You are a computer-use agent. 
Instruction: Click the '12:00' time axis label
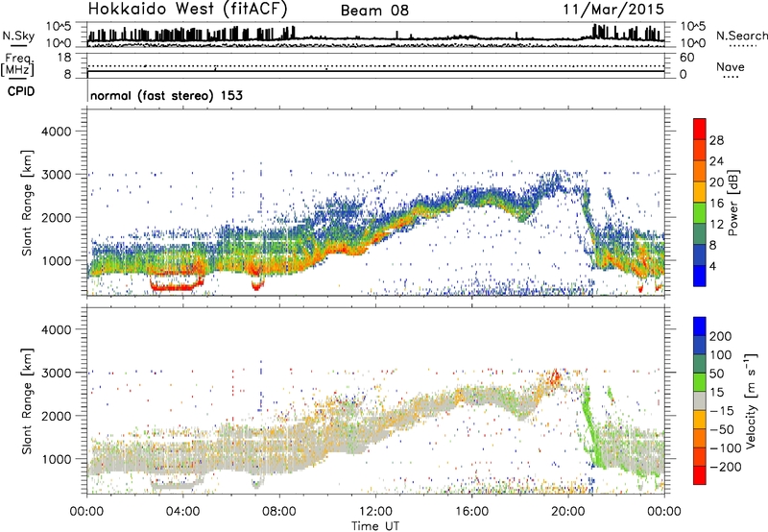click(x=375, y=512)
